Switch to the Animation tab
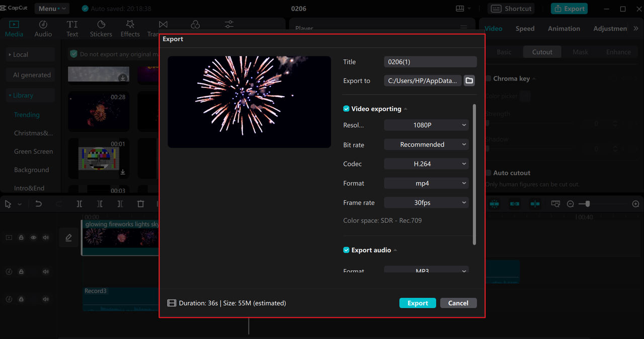The image size is (644, 339). point(563,29)
